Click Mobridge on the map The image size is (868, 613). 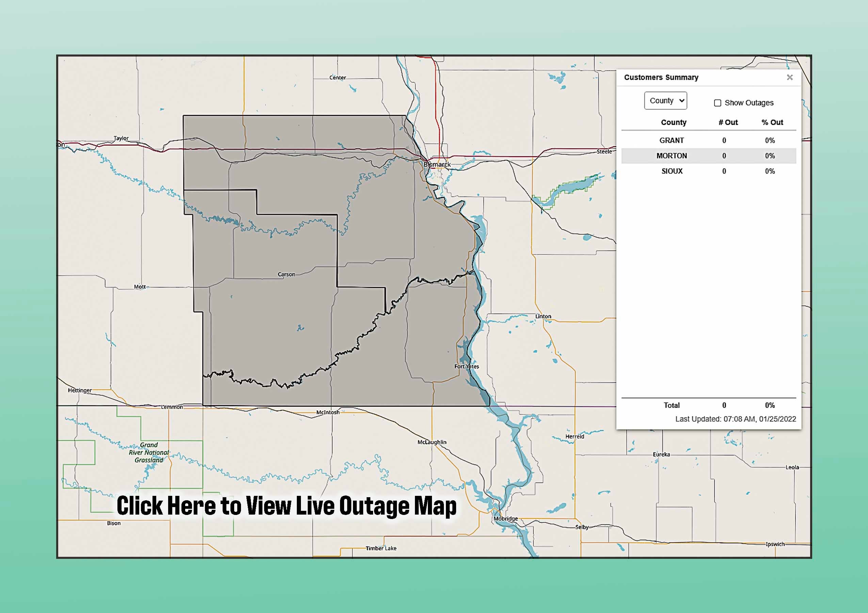point(506,518)
